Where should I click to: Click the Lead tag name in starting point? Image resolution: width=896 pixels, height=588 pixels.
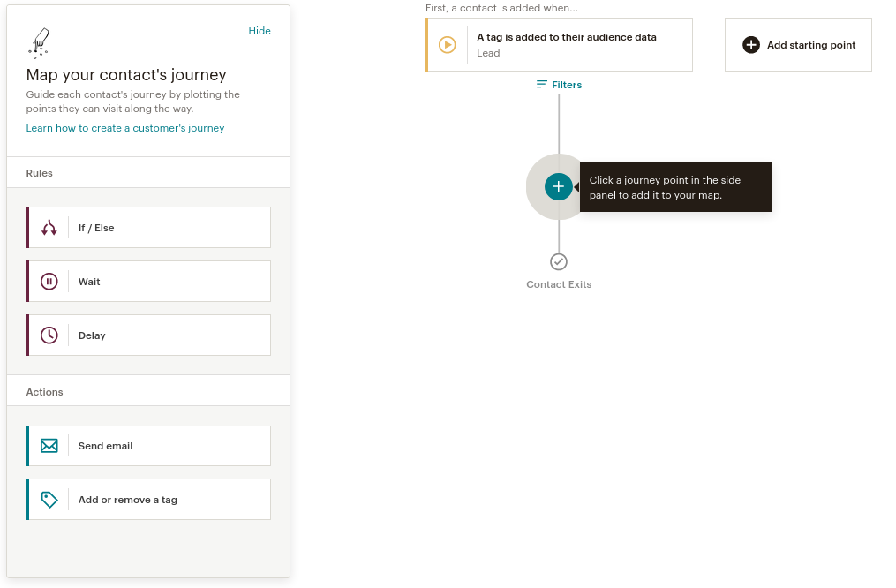tap(488, 53)
